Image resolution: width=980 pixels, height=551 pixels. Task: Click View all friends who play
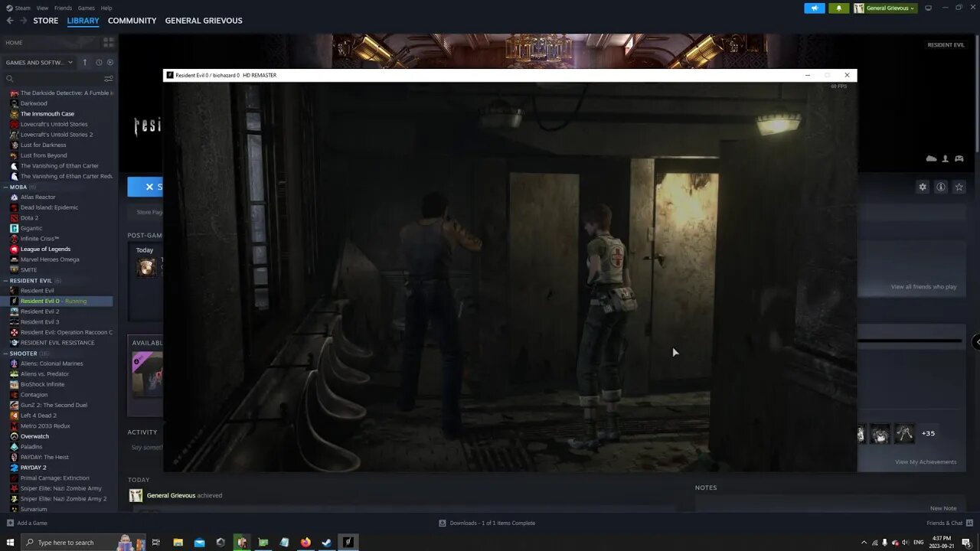(x=923, y=287)
